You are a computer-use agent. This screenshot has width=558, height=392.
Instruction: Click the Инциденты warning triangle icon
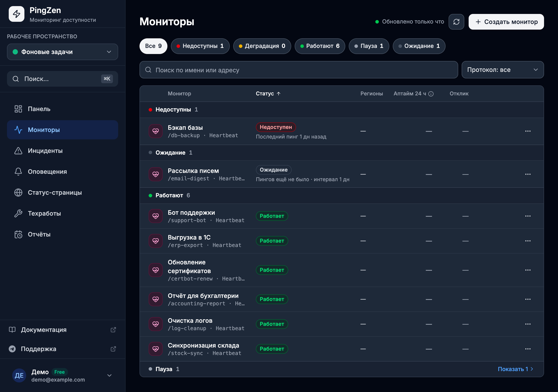tap(18, 150)
